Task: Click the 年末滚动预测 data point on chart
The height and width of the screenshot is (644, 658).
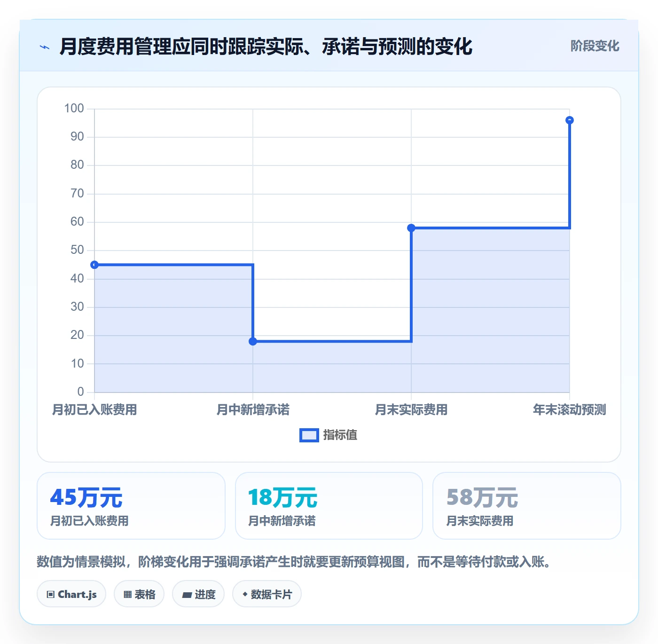Action: pyautogui.click(x=570, y=120)
